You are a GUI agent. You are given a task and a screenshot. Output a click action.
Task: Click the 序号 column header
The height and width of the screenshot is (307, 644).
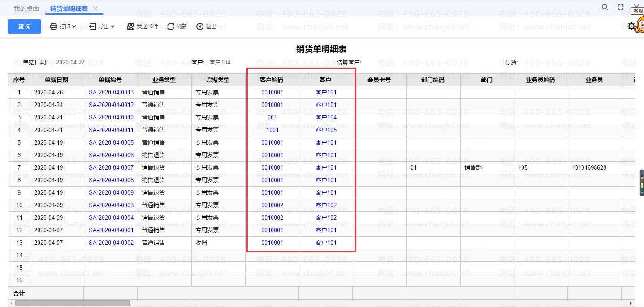(19, 80)
